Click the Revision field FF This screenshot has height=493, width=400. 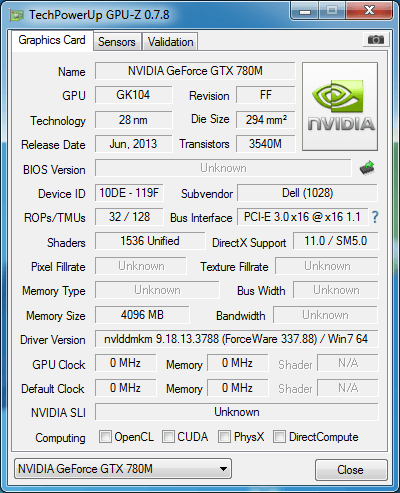point(266,95)
